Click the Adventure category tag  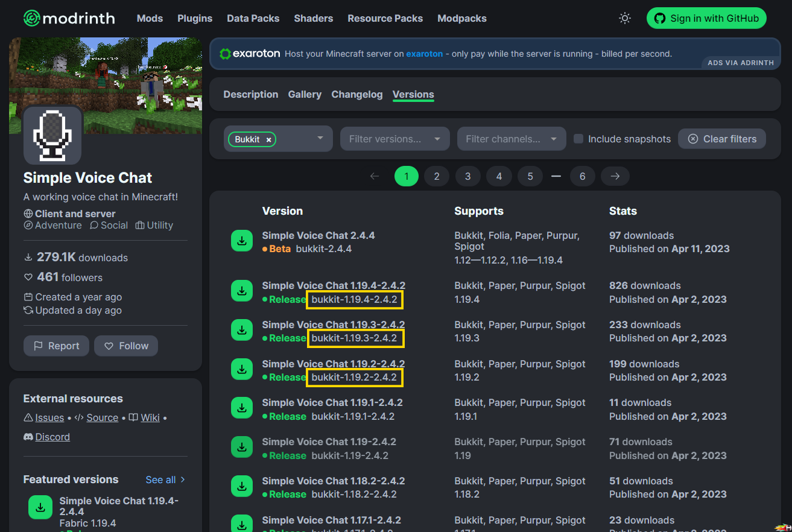[x=52, y=225]
